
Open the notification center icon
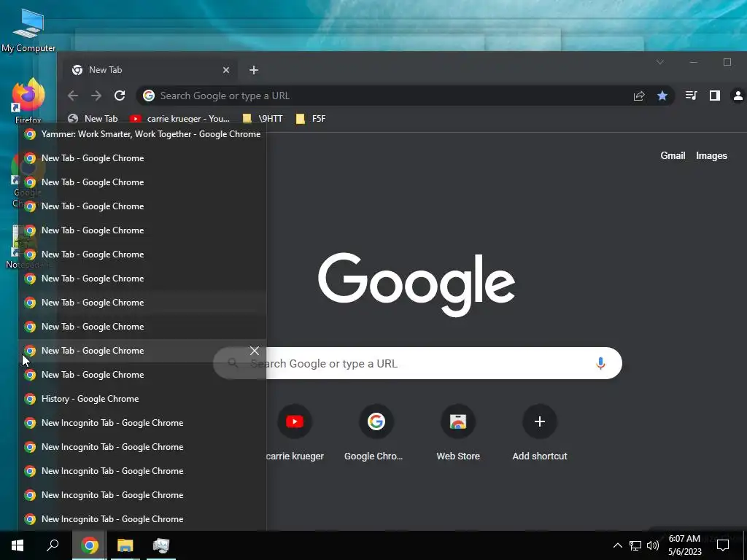(x=723, y=545)
